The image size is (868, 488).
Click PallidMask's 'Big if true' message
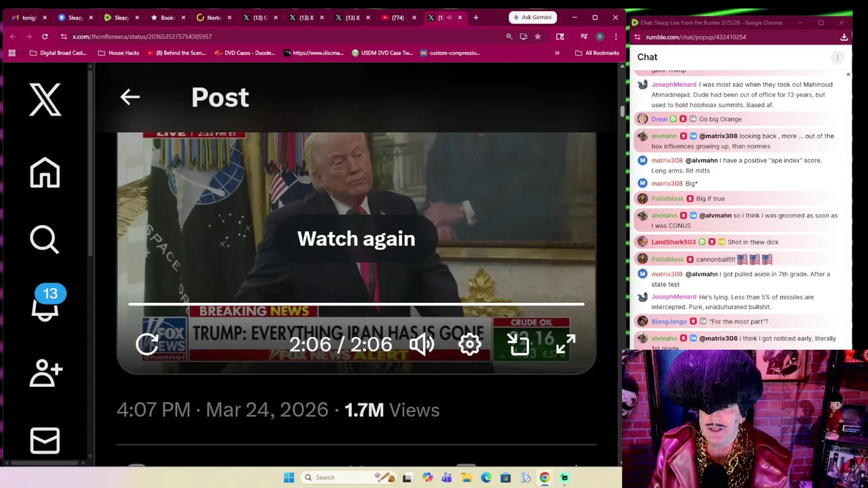click(x=710, y=199)
